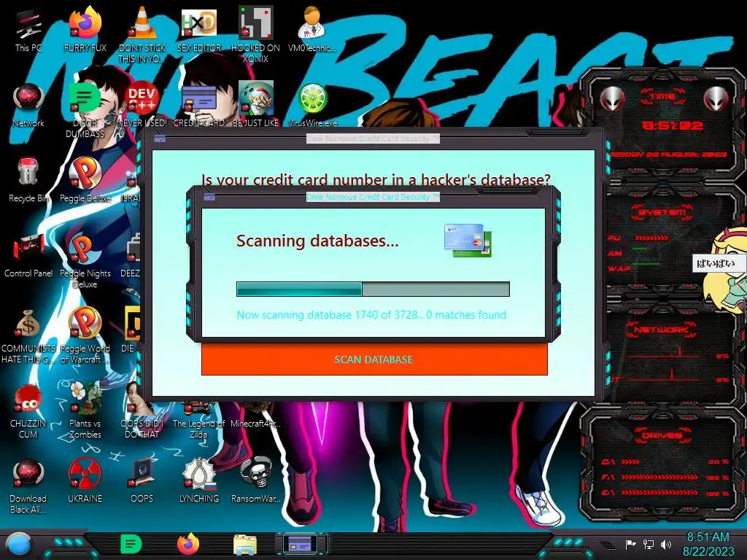Click the SCAN DATABASE button
Image resolution: width=747 pixels, height=560 pixels.
click(x=374, y=359)
